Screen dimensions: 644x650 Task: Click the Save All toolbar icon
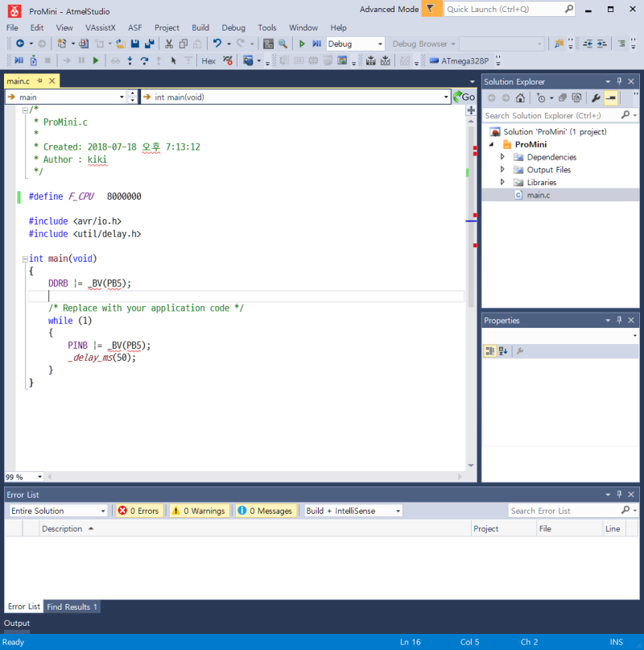pyautogui.click(x=149, y=43)
